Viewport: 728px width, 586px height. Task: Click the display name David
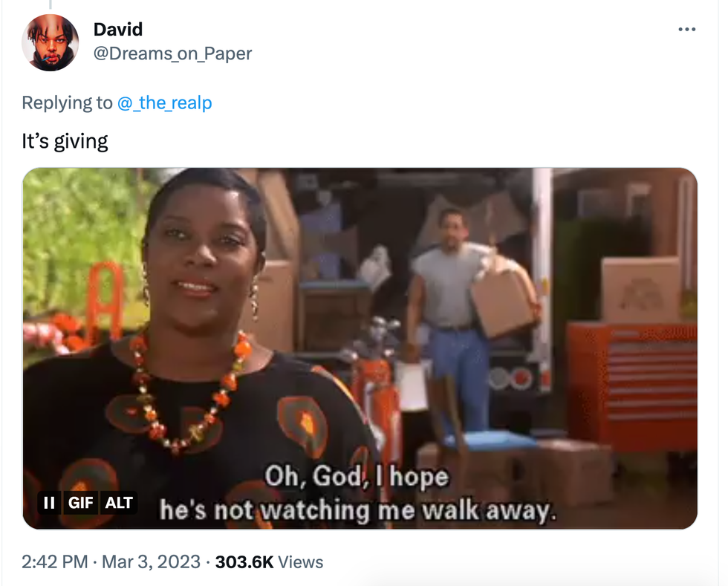click(118, 29)
